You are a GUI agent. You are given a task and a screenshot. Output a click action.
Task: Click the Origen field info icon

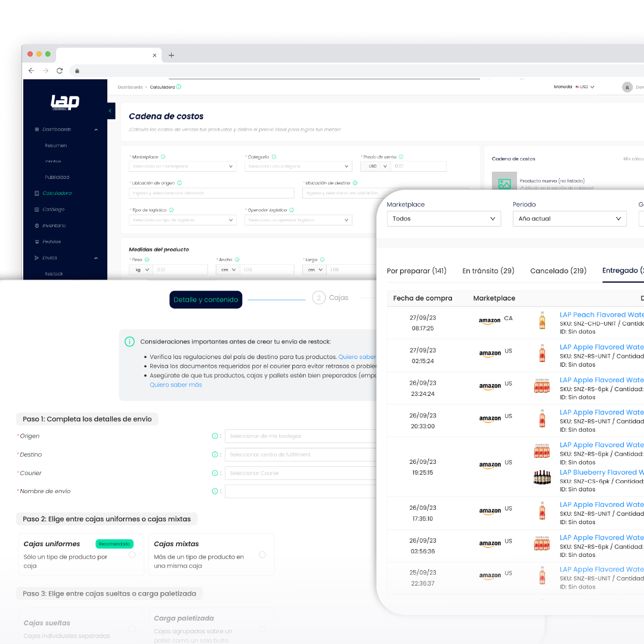pyautogui.click(x=215, y=436)
